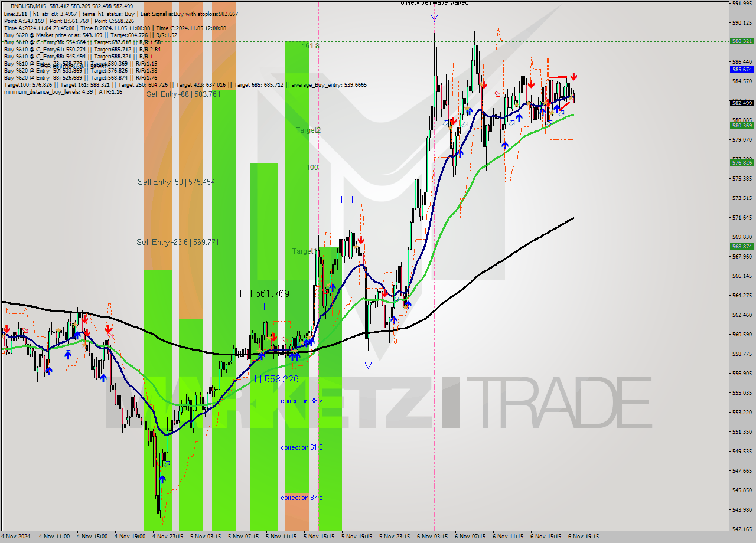Click the 556.905 price axis label
Image resolution: width=756 pixels, height=543 pixels.
(x=742, y=373)
